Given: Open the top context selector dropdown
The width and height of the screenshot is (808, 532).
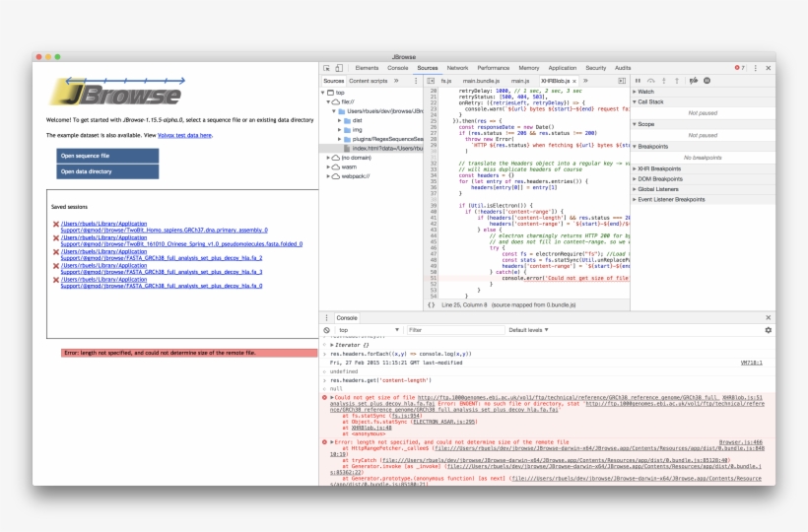Looking at the screenshot, I should point(370,330).
